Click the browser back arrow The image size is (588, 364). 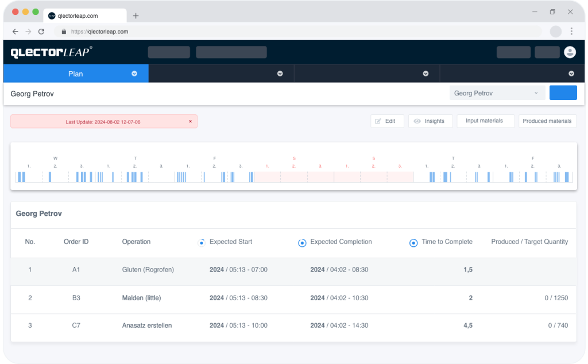[x=16, y=32]
